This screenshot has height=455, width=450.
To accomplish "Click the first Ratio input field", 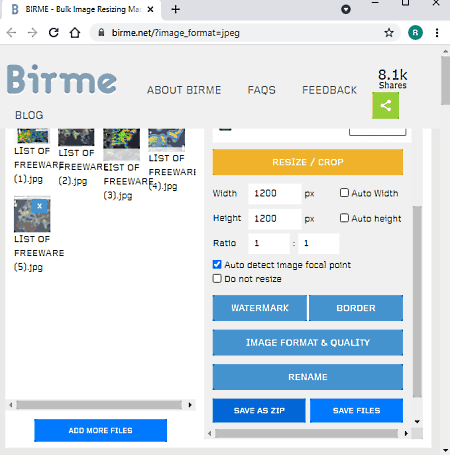I will click(269, 243).
